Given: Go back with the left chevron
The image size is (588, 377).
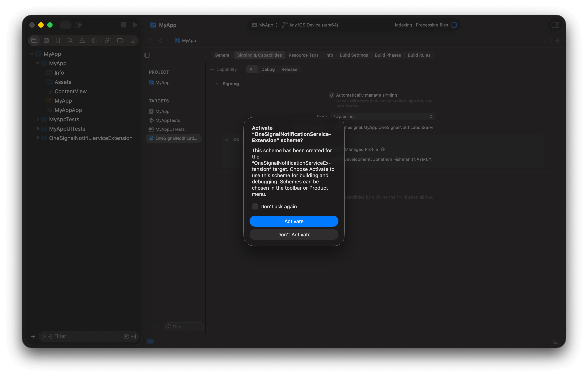Looking at the screenshot, I should pos(160,40).
